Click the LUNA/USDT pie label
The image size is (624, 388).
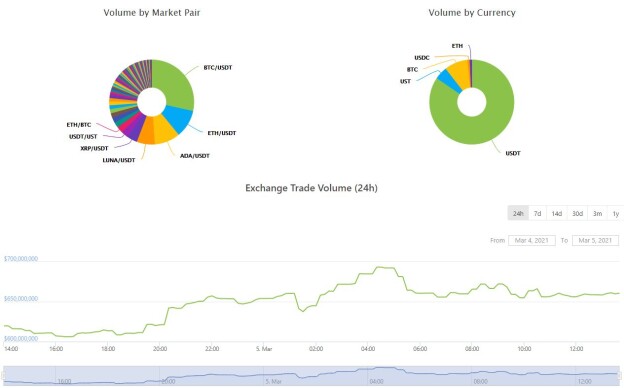(119, 160)
